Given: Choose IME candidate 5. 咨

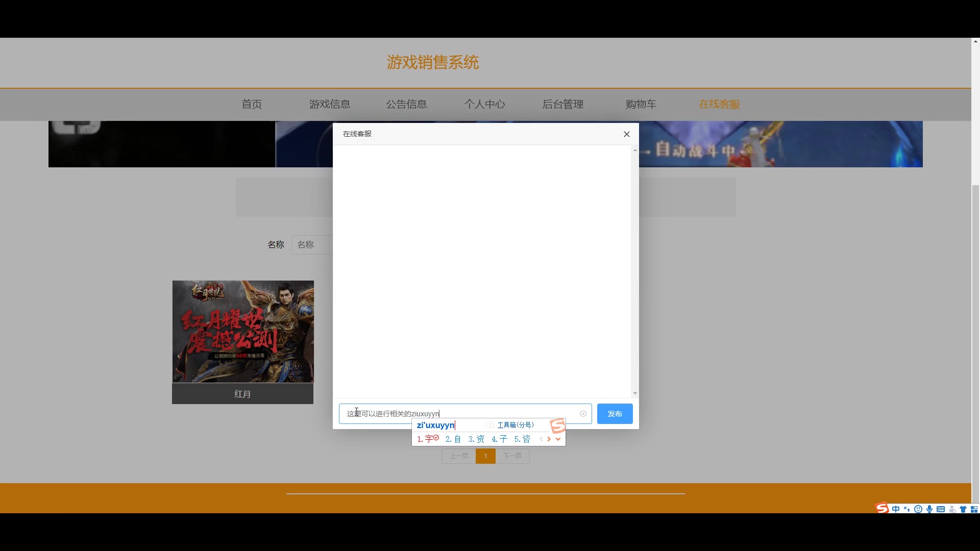Looking at the screenshot, I should (522, 439).
